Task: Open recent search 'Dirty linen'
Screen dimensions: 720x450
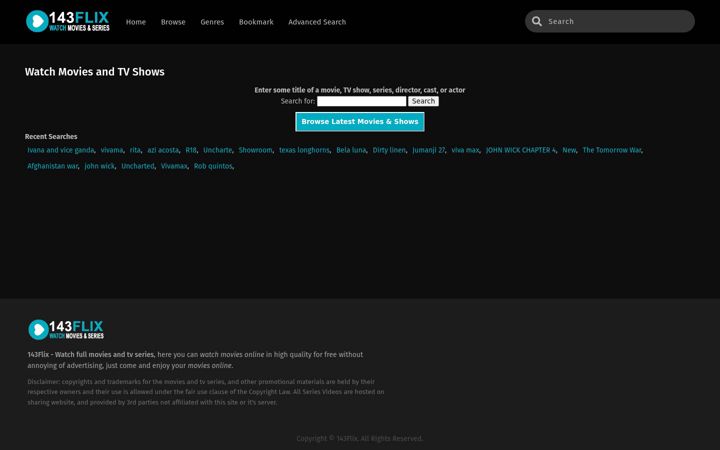Action: pos(389,150)
